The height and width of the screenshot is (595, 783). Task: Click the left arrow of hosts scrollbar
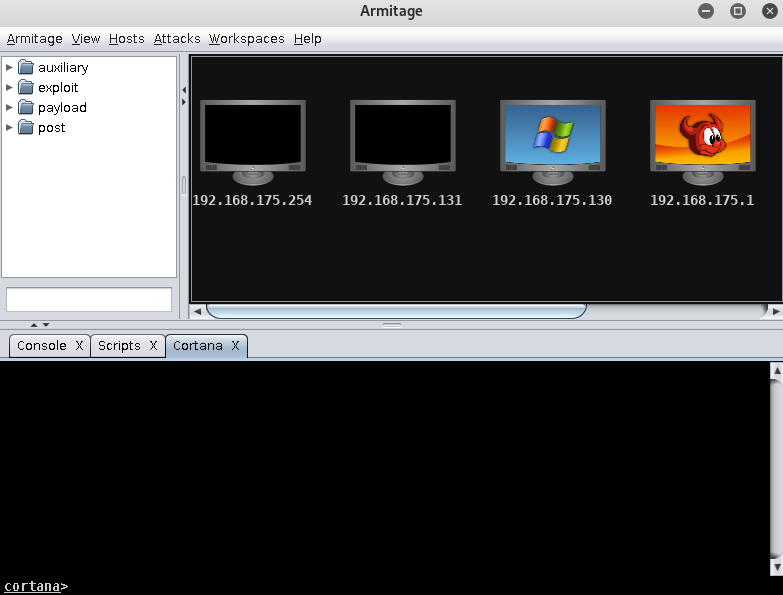point(197,311)
